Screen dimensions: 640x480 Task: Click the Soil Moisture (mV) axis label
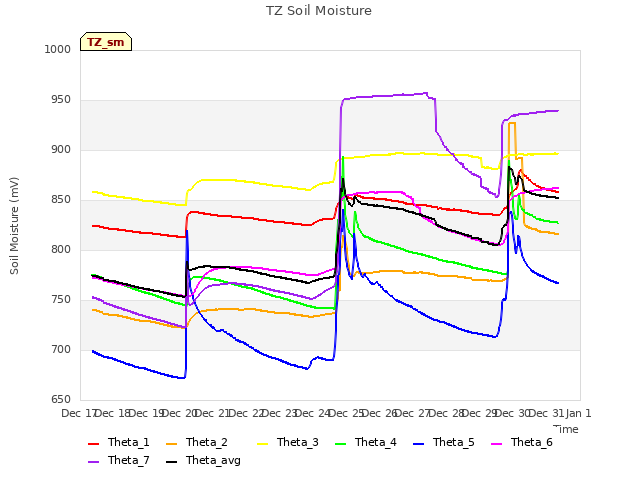pos(14,226)
